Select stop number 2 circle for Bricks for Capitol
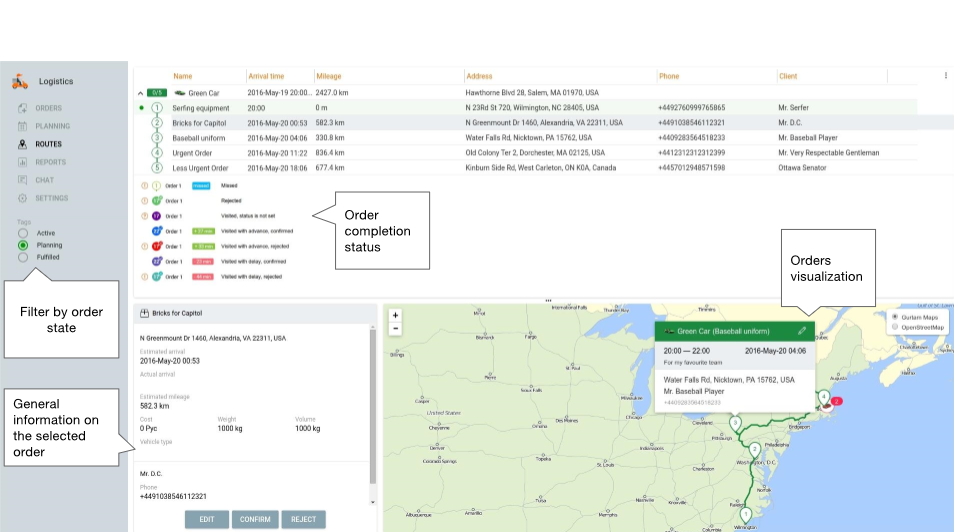 pos(157,123)
